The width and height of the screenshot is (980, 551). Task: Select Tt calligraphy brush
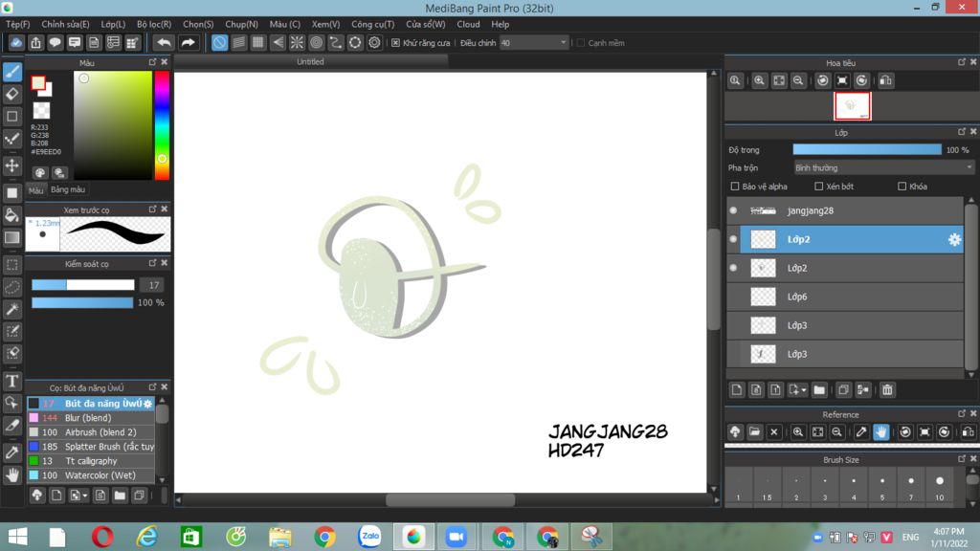click(91, 461)
